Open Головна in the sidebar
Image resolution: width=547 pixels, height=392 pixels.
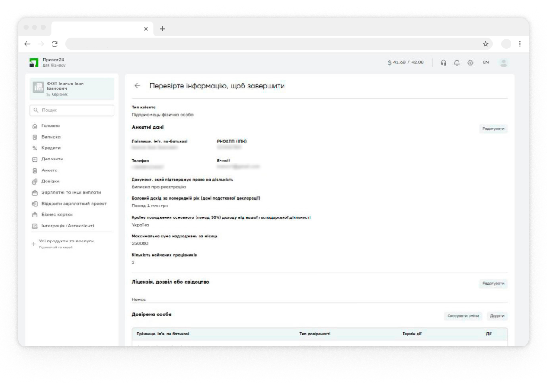pyautogui.click(x=51, y=126)
